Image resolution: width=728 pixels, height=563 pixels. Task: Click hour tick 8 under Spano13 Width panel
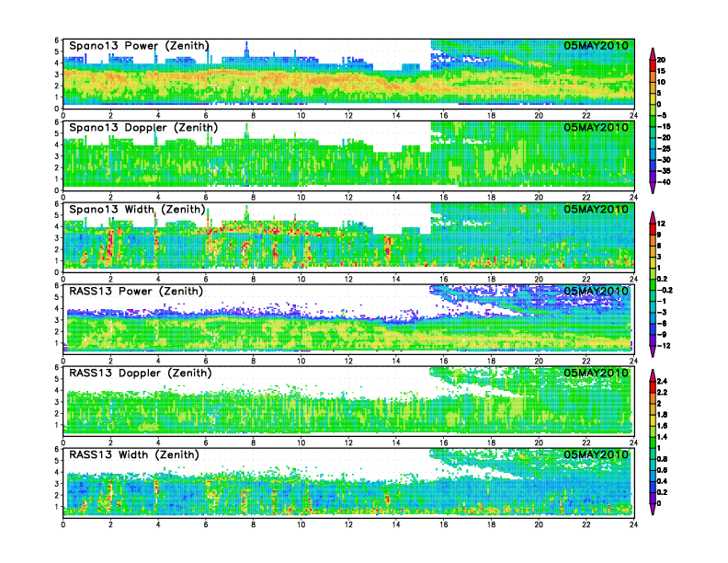254,279
